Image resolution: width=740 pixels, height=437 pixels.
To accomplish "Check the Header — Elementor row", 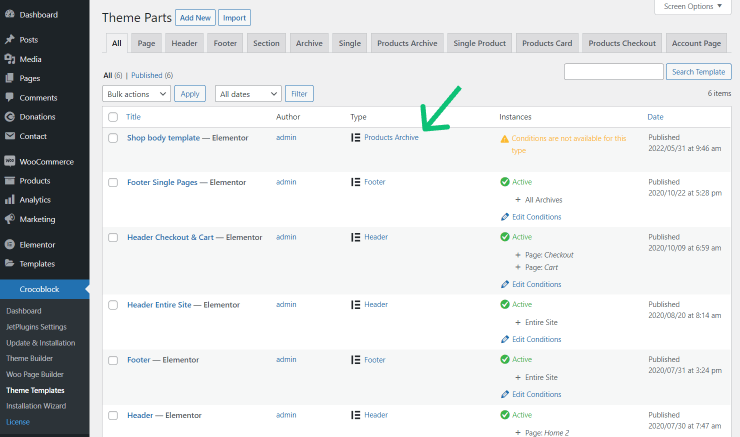I will [x=113, y=415].
